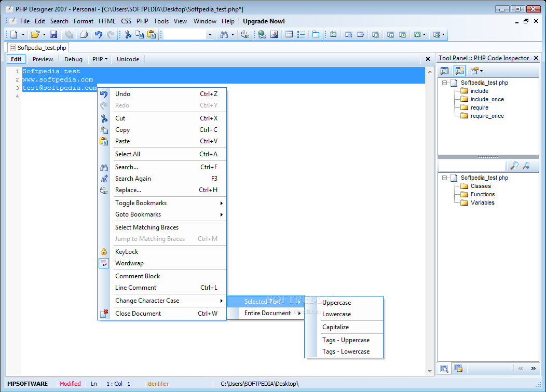
Task: Click the Undo arrow toolbar icon
Action: coord(99,34)
